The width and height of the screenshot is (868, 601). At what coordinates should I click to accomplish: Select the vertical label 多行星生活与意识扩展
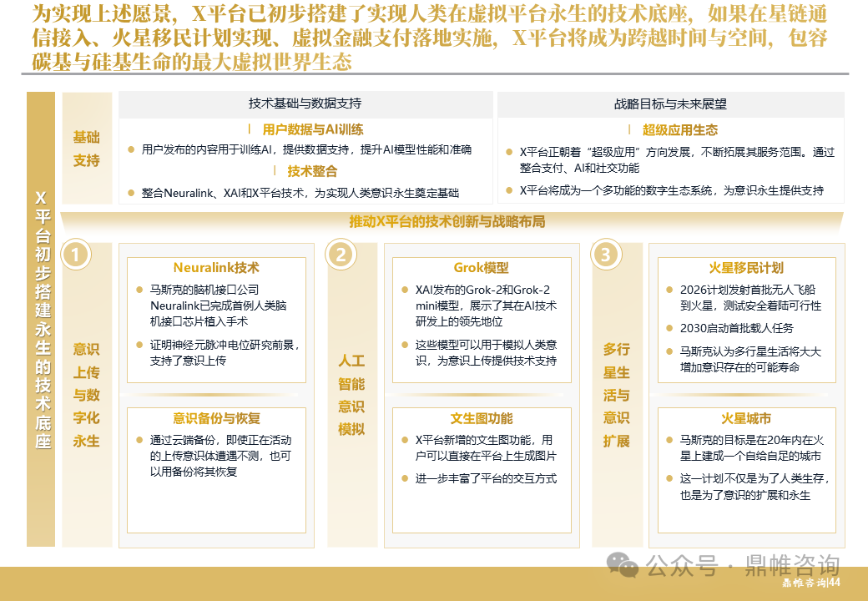(x=617, y=395)
